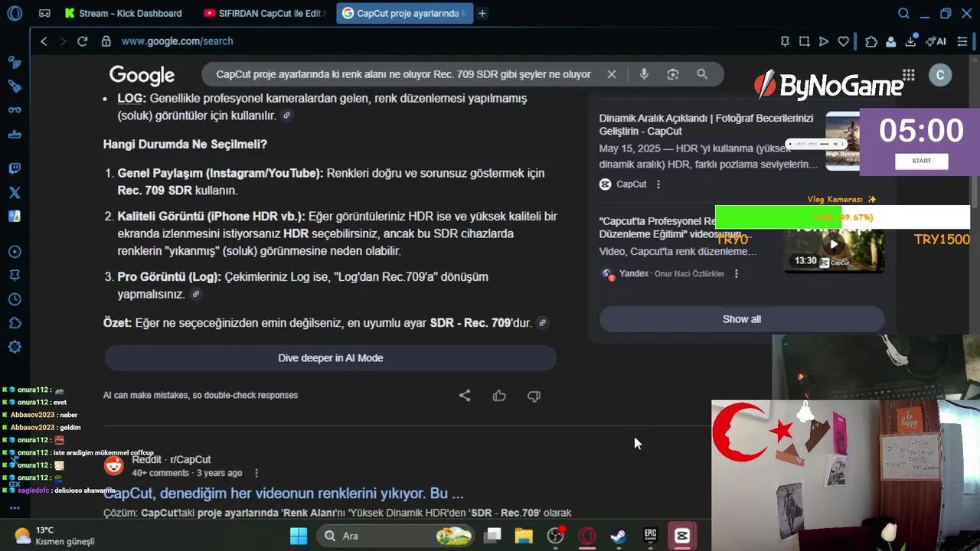Open CapCut, denediğim her videonun renklerini result

(283, 494)
